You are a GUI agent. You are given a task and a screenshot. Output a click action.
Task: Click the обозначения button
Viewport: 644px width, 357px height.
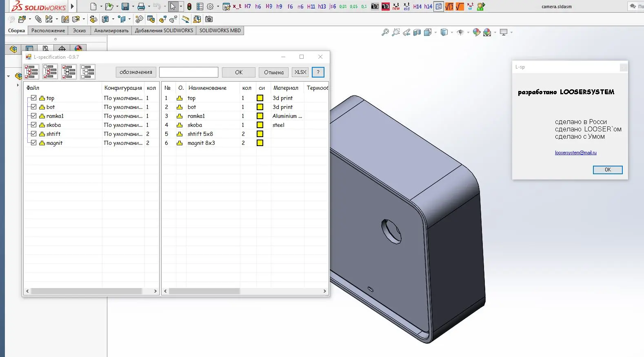pos(136,72)
